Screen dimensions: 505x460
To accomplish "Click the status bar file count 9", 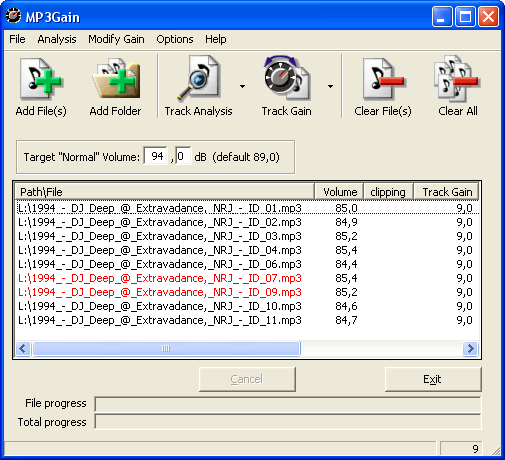I will [461, 449].
